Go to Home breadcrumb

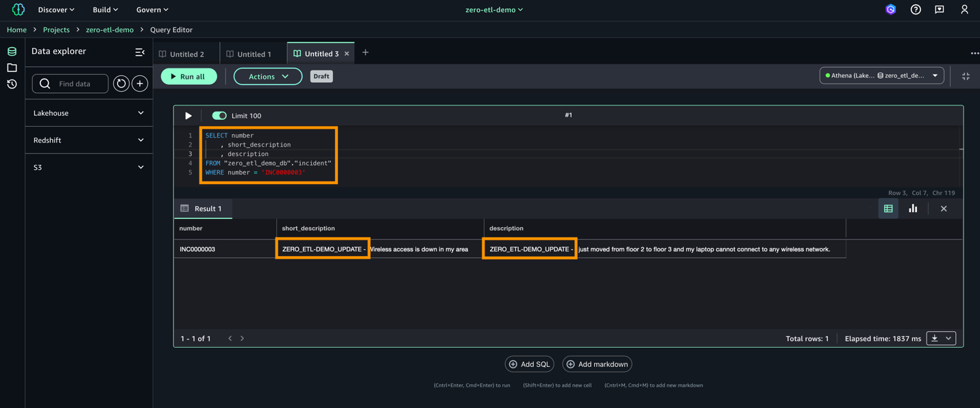(x=16, y=30)
